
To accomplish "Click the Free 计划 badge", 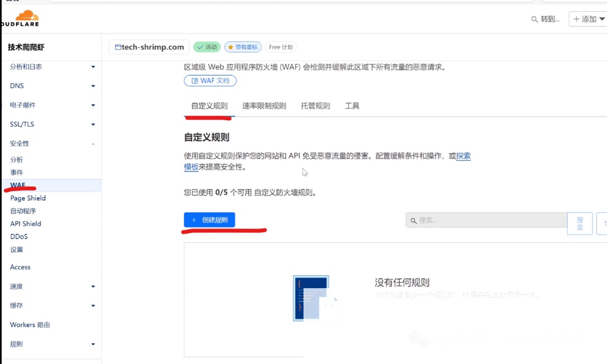I will coord(280,47).
